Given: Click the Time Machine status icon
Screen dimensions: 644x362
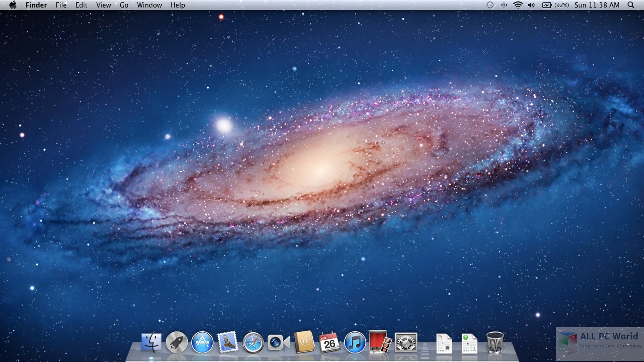Looking at the screenshot, I should coord(490,5).
